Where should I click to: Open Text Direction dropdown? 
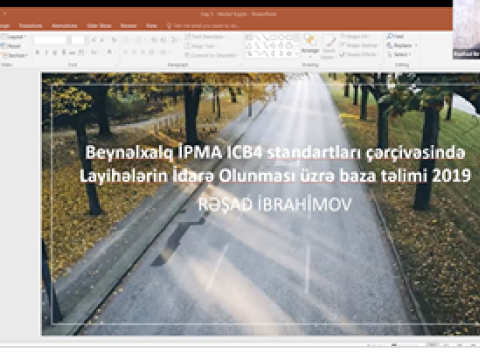(205, 37)
